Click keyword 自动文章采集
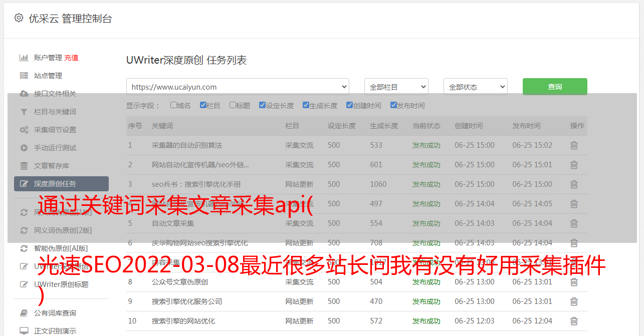Image resolution: width=644 pixels, height=336 pixels. [x=173, y=223]
